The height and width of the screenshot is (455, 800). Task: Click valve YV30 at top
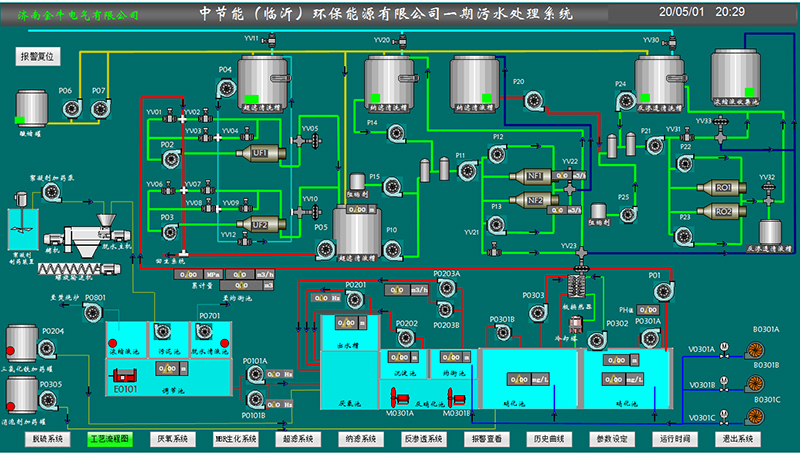tap(671, 42)
